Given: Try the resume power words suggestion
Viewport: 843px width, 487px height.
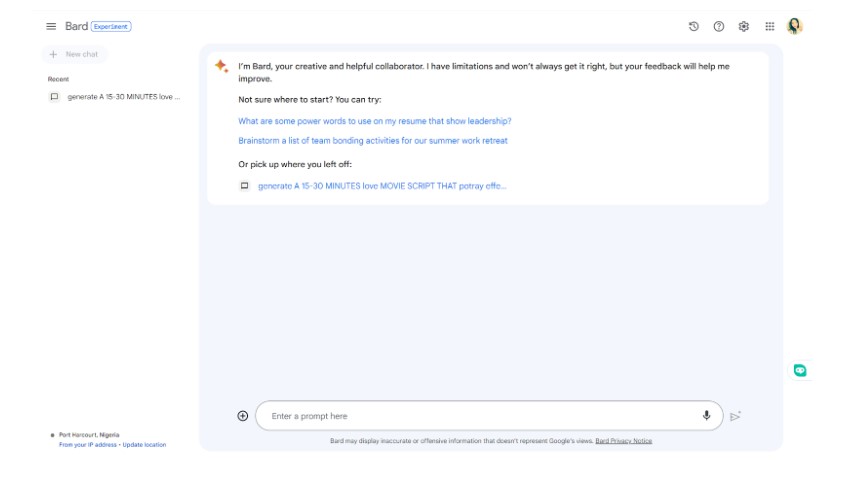Looking at the screenshot, I should tap(374, 121).
